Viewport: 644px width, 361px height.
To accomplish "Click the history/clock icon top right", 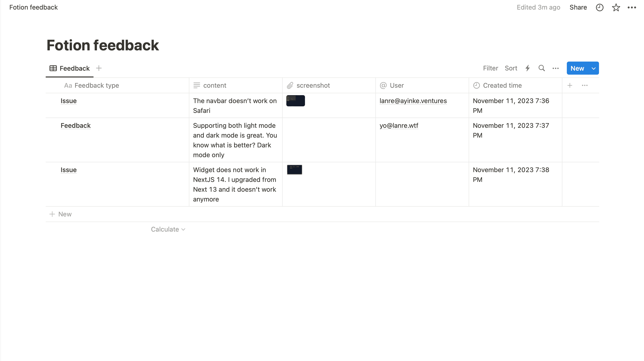I will coord(600,7).
